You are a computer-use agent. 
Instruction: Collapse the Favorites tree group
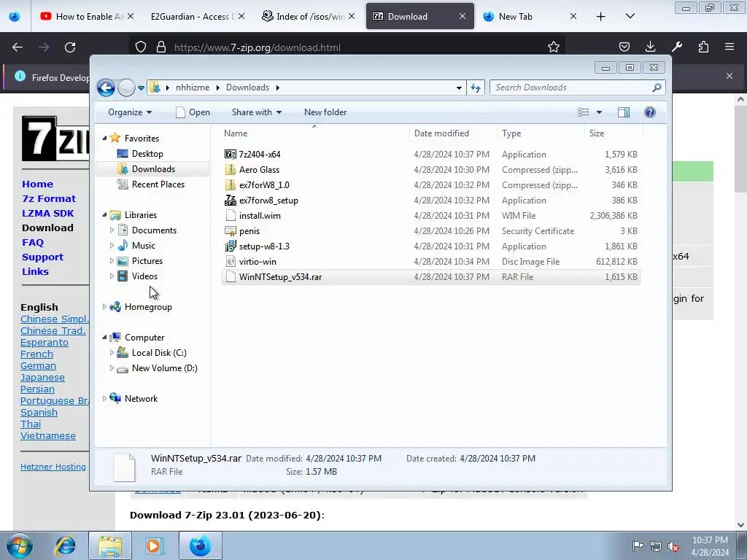pyautogui.click(x=104, y=138)
